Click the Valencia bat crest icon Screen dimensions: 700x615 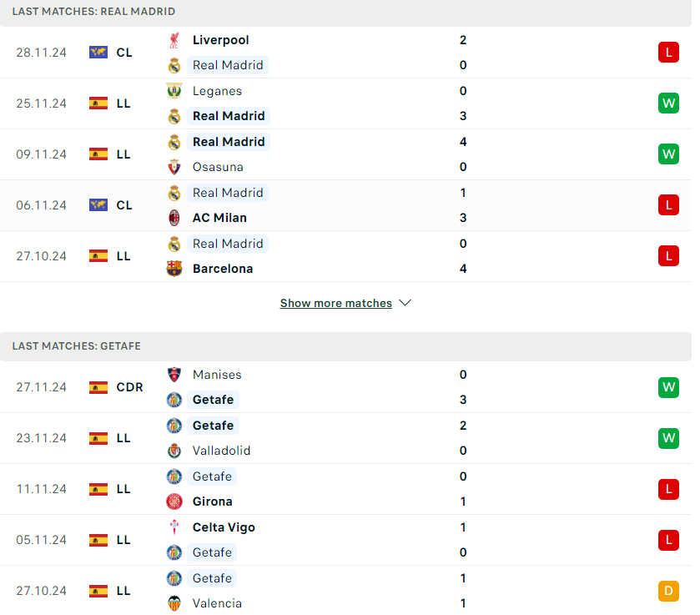click(x=174, y=603)
